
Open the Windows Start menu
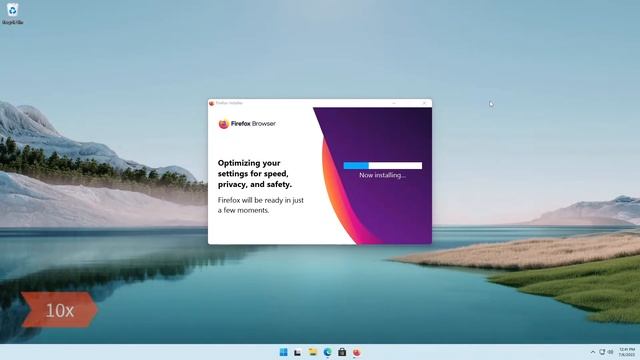coord(283,352)
